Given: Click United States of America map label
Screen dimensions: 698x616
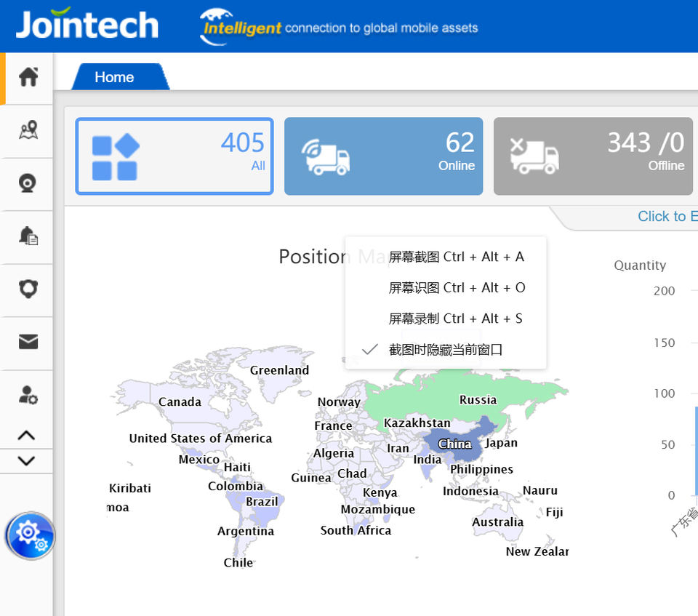Looking at the screenshot, I should pyautogui.click(x=201, y=439).
